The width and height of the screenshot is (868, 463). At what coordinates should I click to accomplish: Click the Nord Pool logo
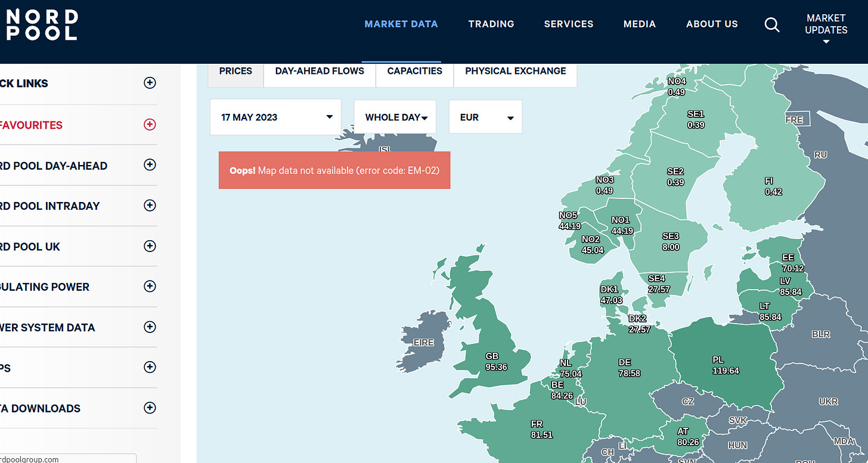[x=41, y=24]
